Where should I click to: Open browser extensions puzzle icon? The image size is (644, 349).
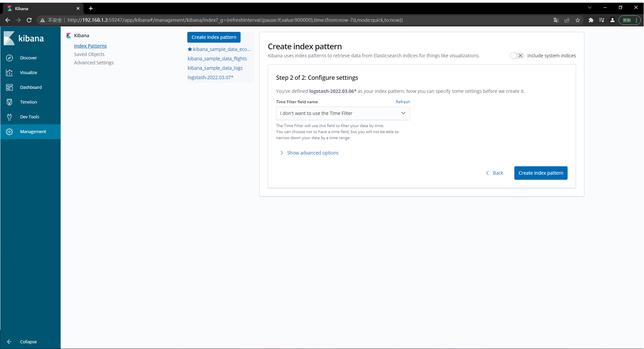tap(591, 20)
